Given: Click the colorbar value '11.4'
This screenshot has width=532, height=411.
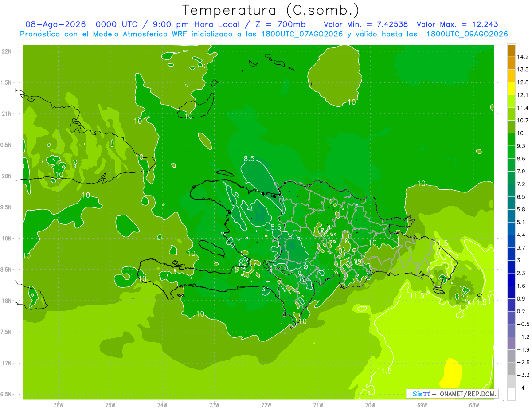Looking at the screenshot, I should (x=524, y=108).
